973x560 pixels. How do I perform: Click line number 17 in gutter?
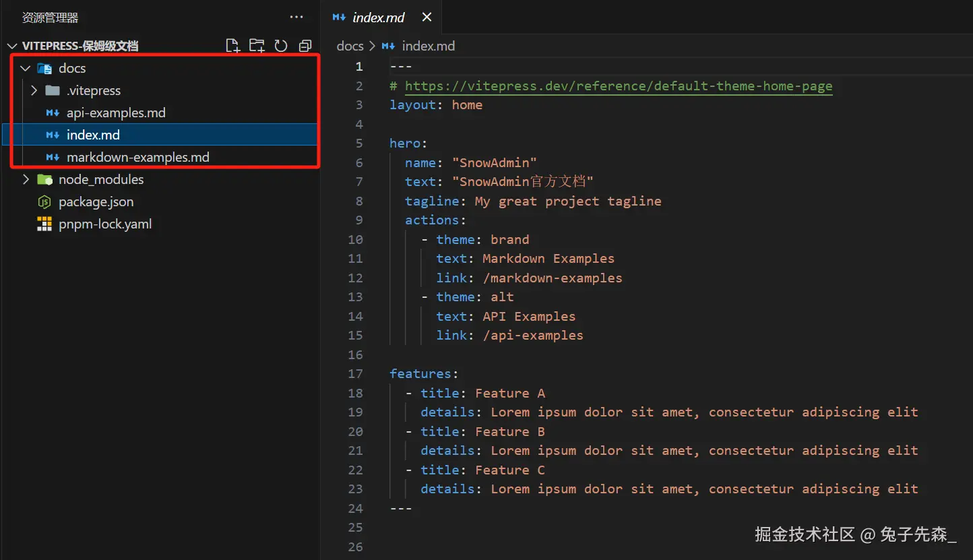(x=355, y=373)
